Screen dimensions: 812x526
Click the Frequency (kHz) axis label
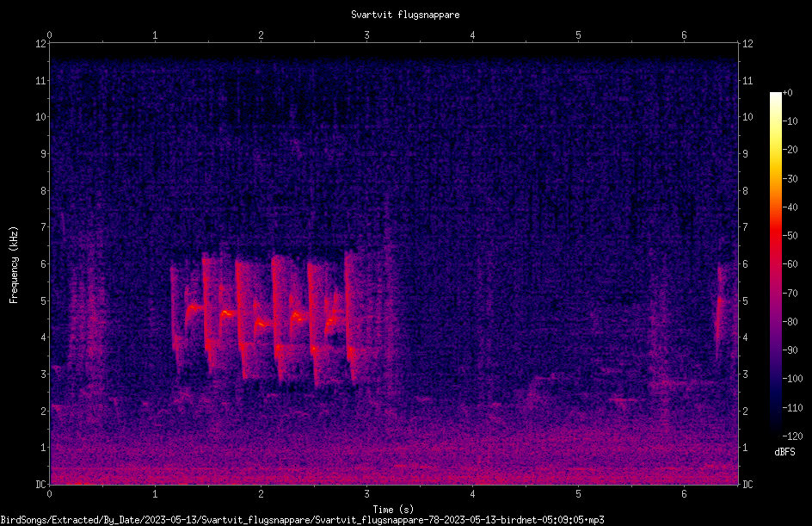(x=14, y=265)
